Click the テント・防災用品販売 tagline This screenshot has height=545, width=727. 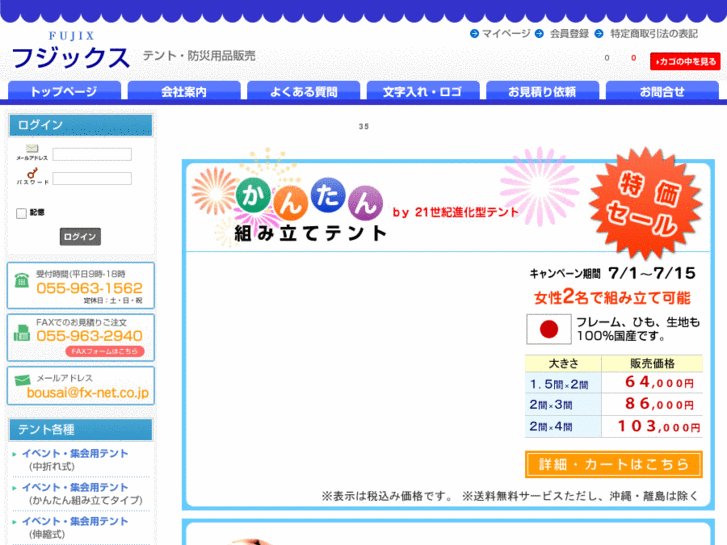(199, 56)
